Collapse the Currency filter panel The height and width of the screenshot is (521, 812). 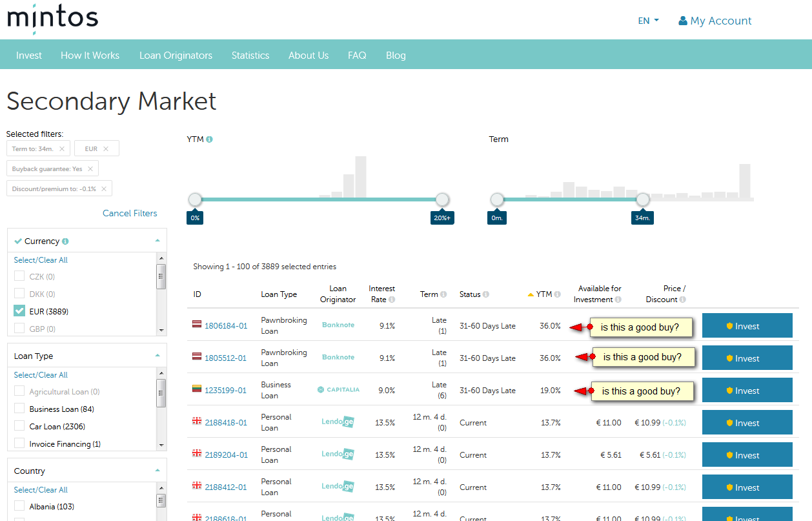[157, 241]
